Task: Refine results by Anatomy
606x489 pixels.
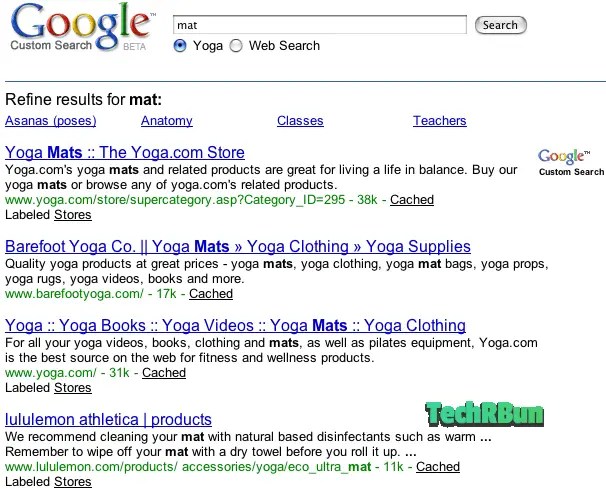Action: (x=167, y=121)
